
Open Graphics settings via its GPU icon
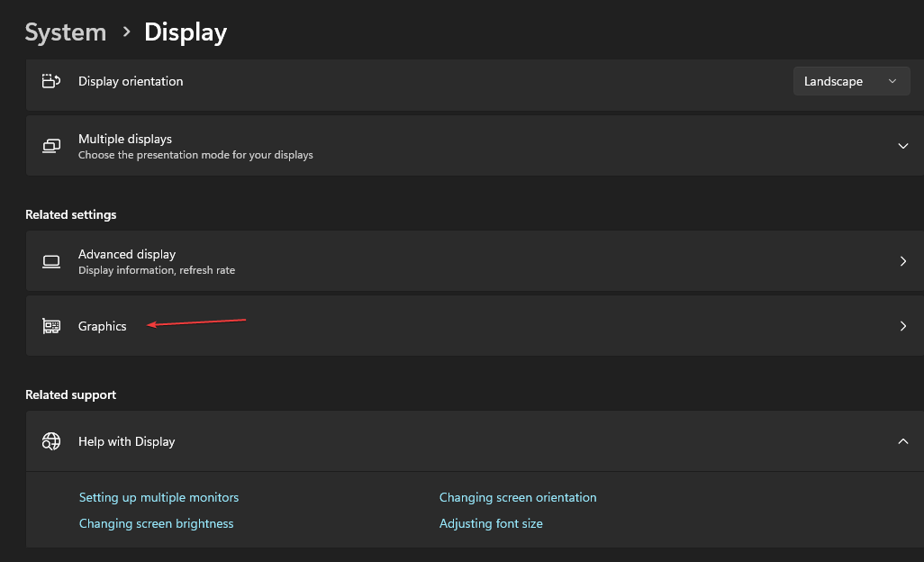pos(51,325)
